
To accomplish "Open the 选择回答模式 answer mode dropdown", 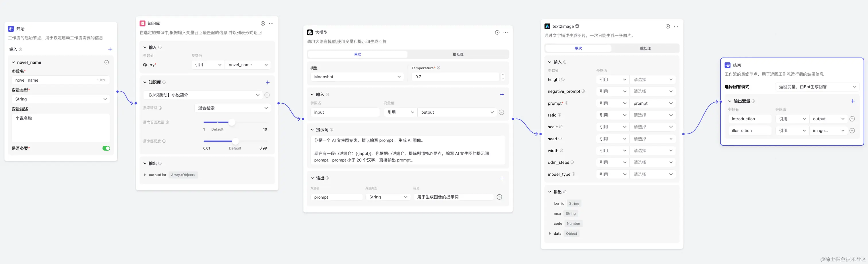I will click(817, 87).
